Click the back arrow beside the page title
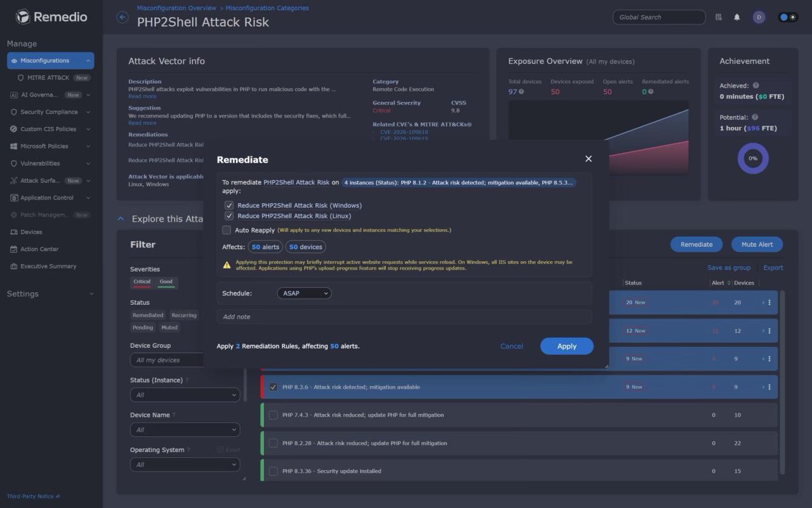 [x=122, y=18]
